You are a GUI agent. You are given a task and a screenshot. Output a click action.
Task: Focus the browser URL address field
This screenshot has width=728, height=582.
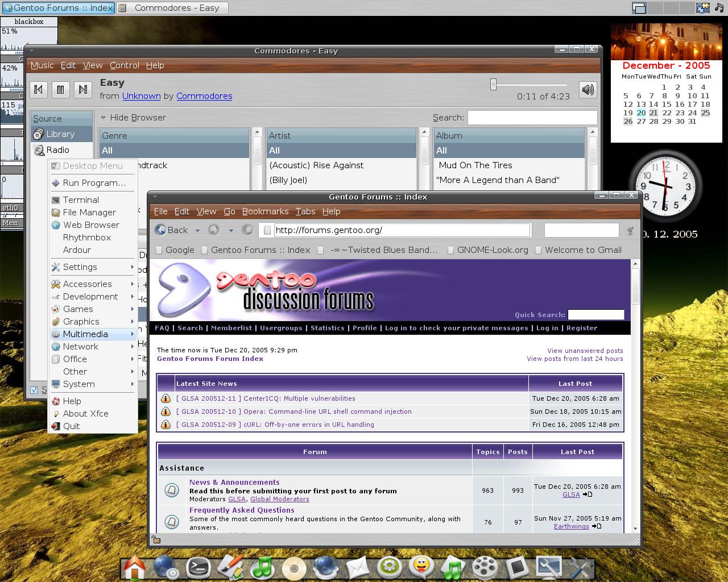click(402, 230)
